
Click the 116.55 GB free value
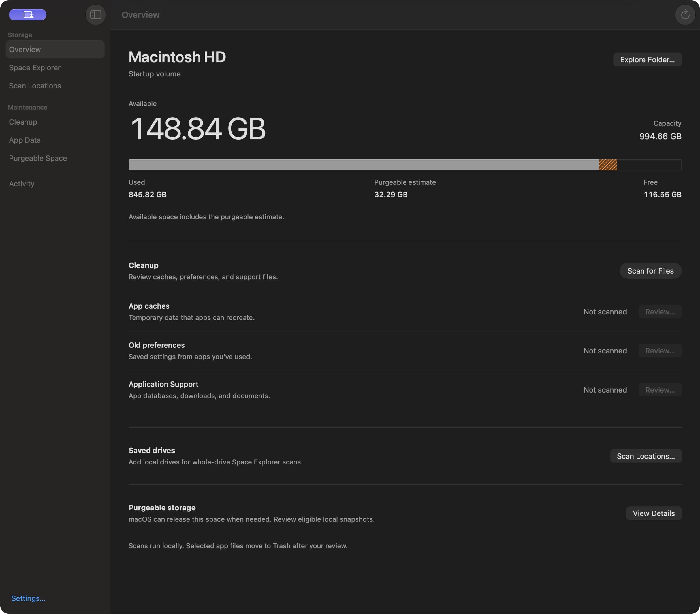[x=662, y=195]
